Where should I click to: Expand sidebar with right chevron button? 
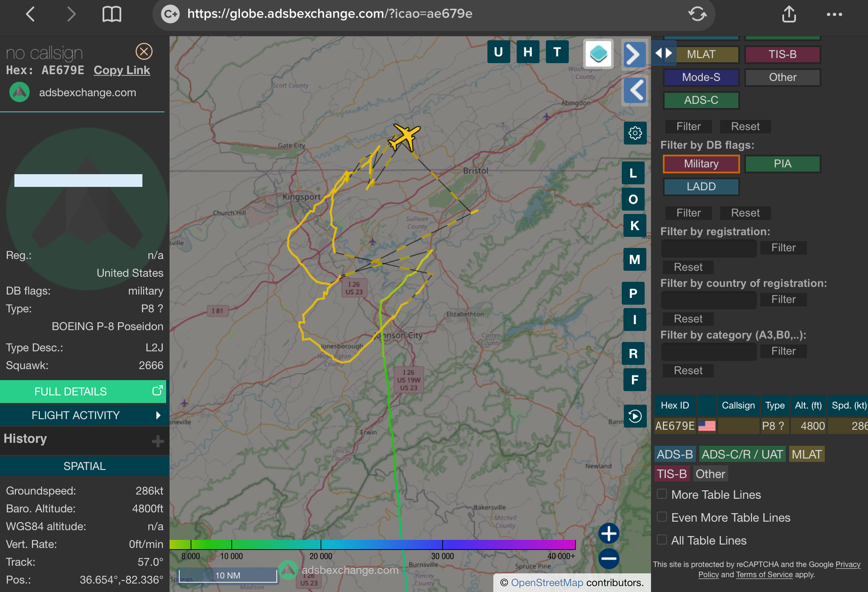(x=634, y=54)
